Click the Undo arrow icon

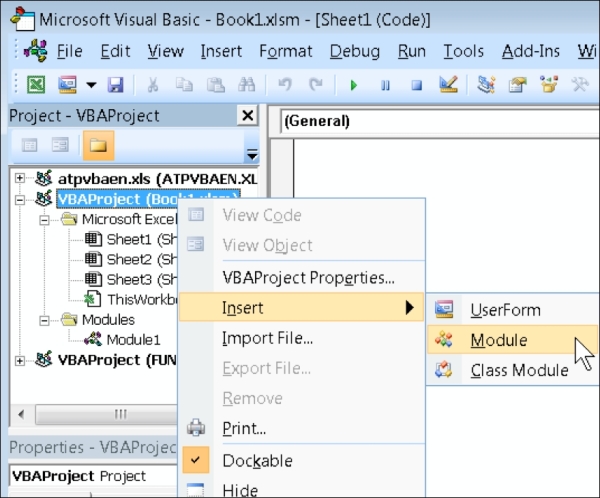point(285,85)
